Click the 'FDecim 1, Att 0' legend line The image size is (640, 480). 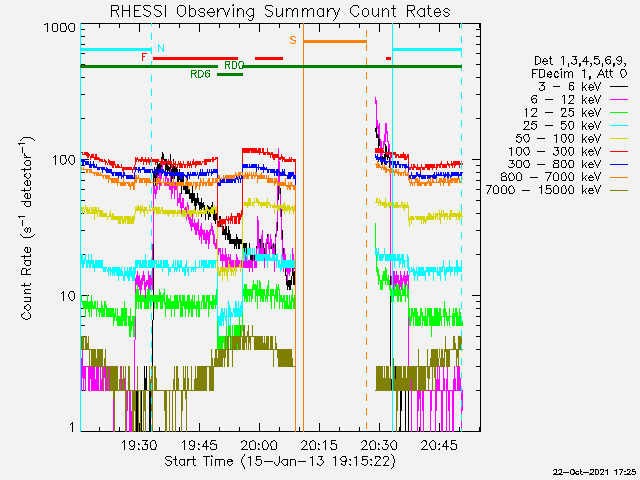click(x=579, y=74)
